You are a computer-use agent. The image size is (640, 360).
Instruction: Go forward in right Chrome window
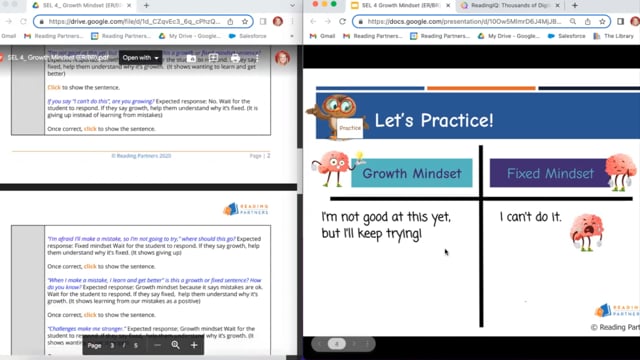pos(328,22)
